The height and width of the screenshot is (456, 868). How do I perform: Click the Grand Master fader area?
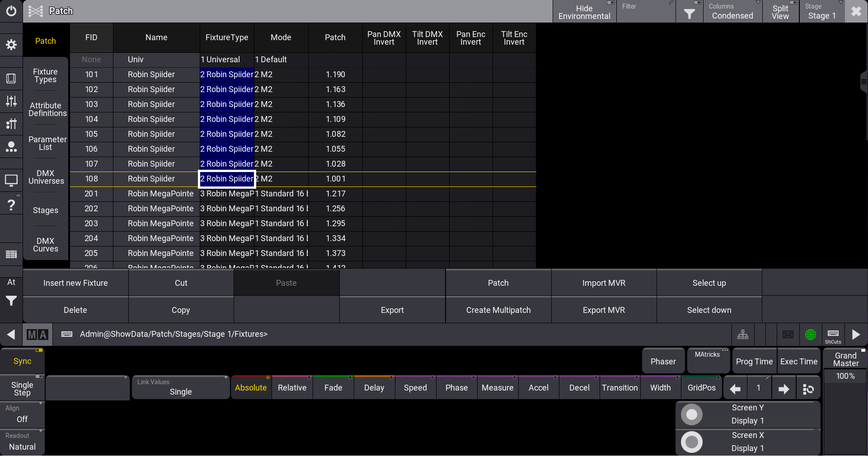845,419
